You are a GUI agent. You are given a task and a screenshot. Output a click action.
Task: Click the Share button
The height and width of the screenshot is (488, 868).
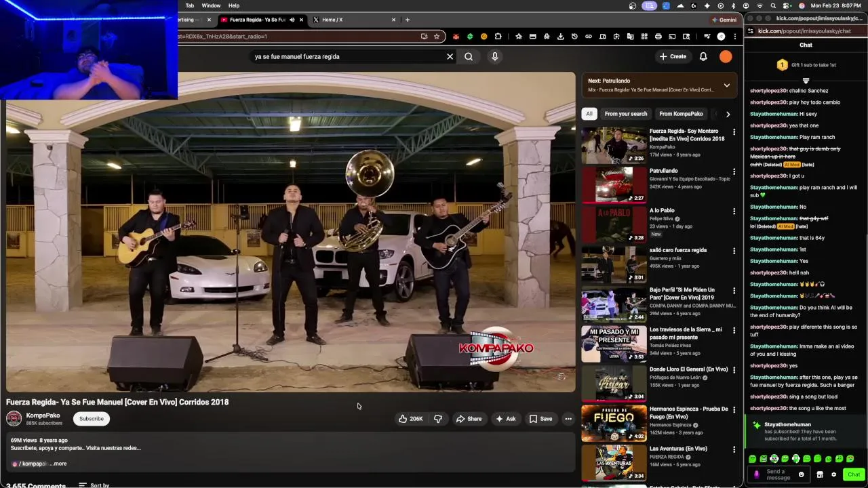(469, 419)
